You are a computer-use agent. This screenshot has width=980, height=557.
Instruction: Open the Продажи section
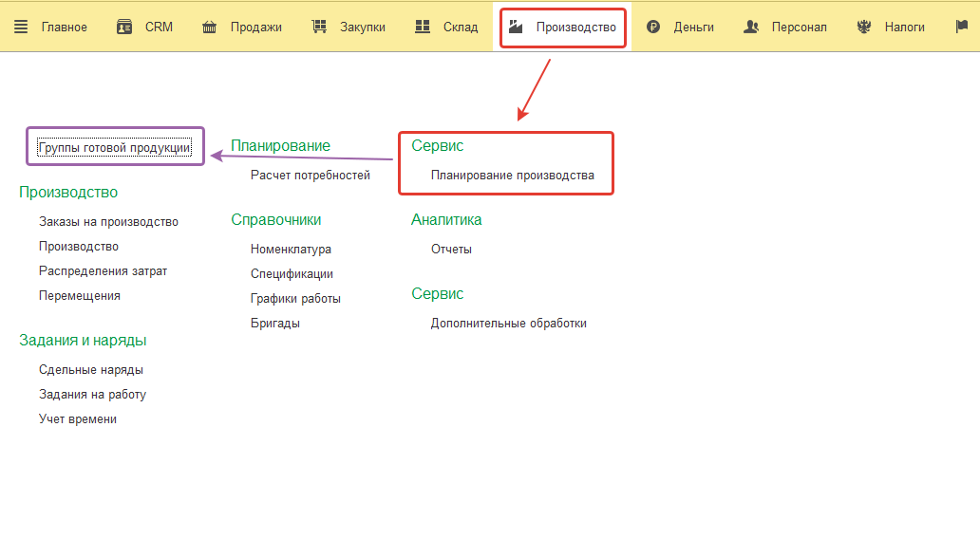pyautogui.click(x=256, y=28)
